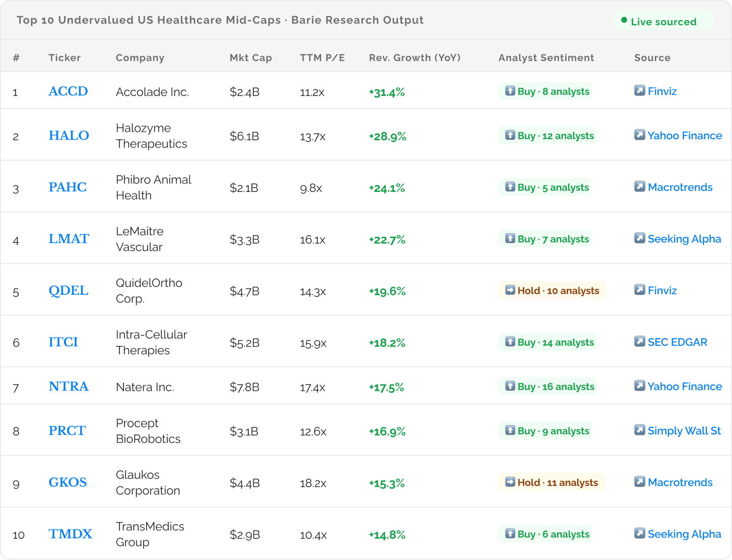Open the HALO ticker link
The image size is (732, 560).
pos(69,136)
